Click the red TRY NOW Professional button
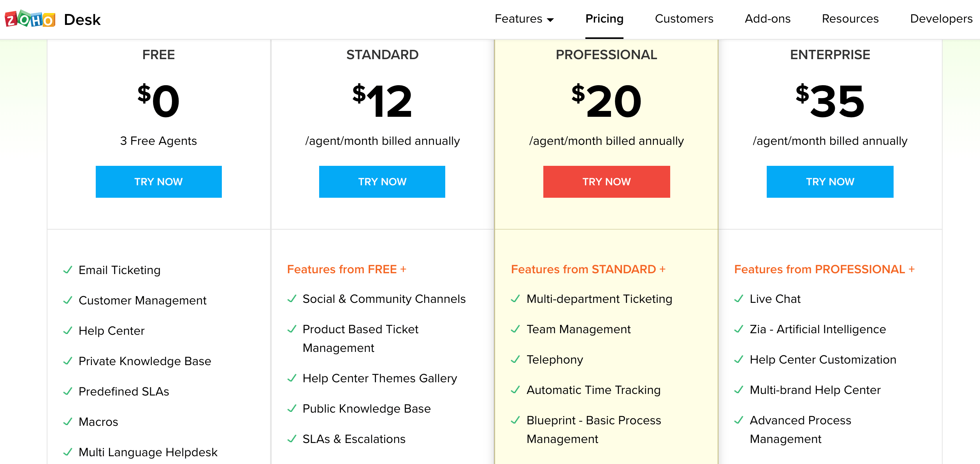 pos(607,182)
